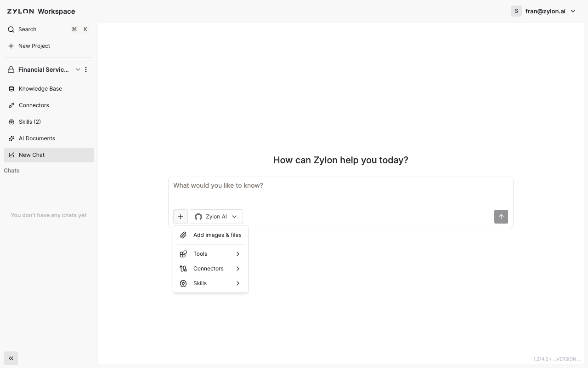Click the What would you like to know field

(x=340, y=191)
